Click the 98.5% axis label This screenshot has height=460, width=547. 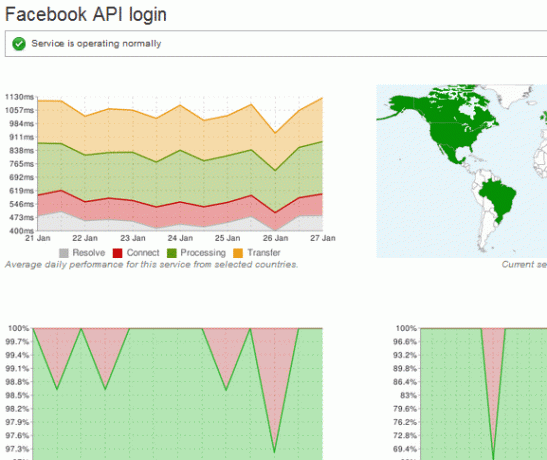tap(17, 395)
